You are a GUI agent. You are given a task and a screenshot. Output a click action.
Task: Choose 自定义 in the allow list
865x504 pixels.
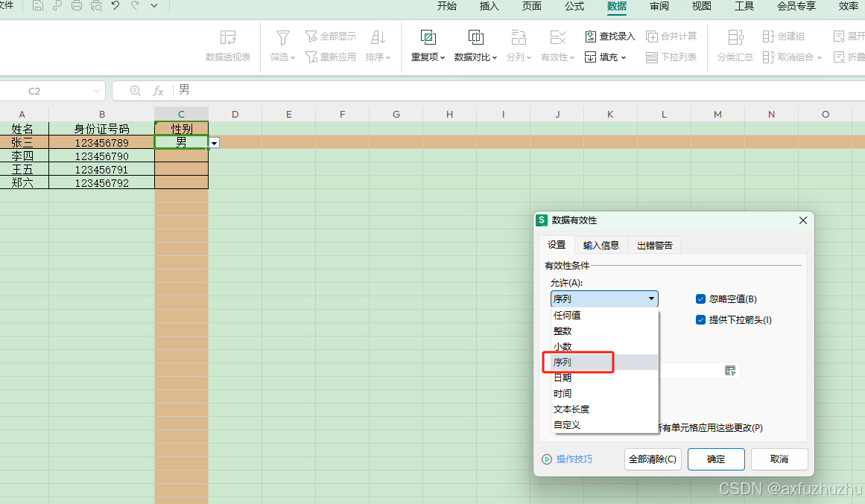click(605, 425)
